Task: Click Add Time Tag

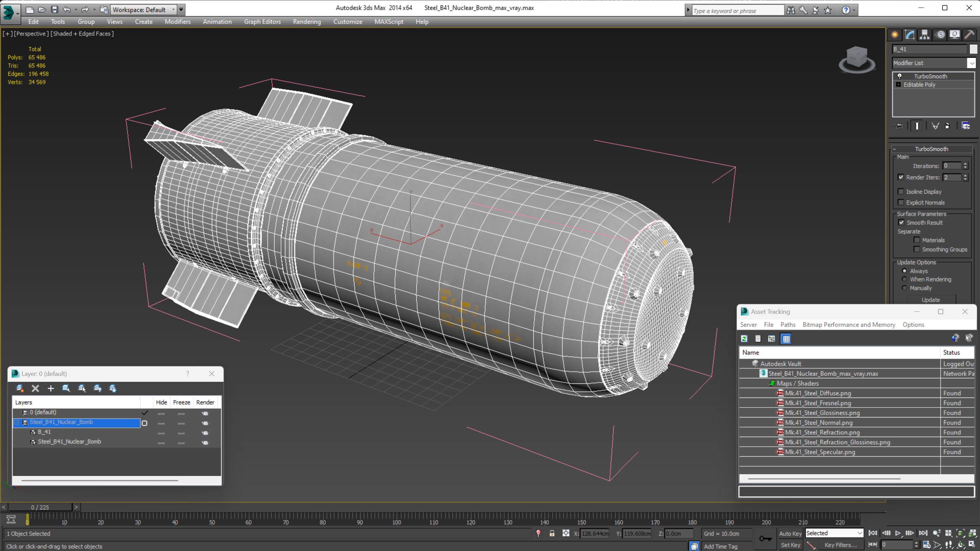Action: 721,546
